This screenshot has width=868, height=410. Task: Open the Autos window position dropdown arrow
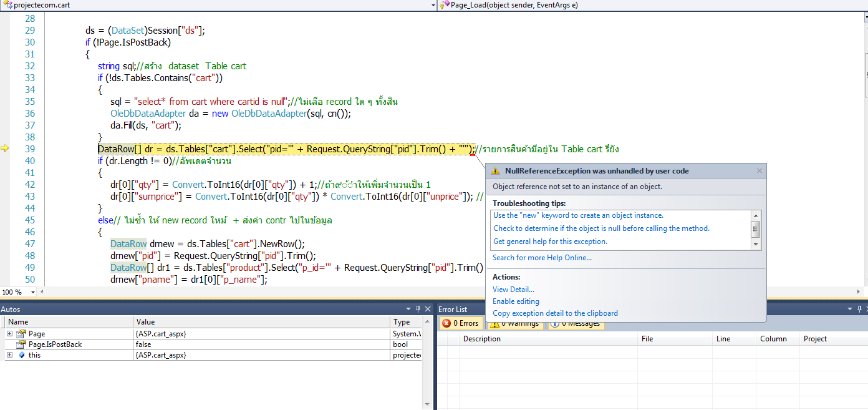click(x=409, y=309)
